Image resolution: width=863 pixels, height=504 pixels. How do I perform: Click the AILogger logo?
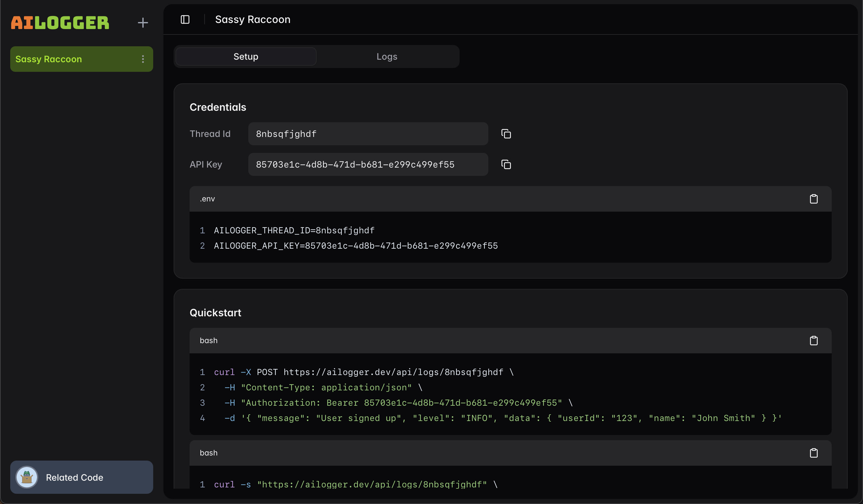(x=60, y=23)
